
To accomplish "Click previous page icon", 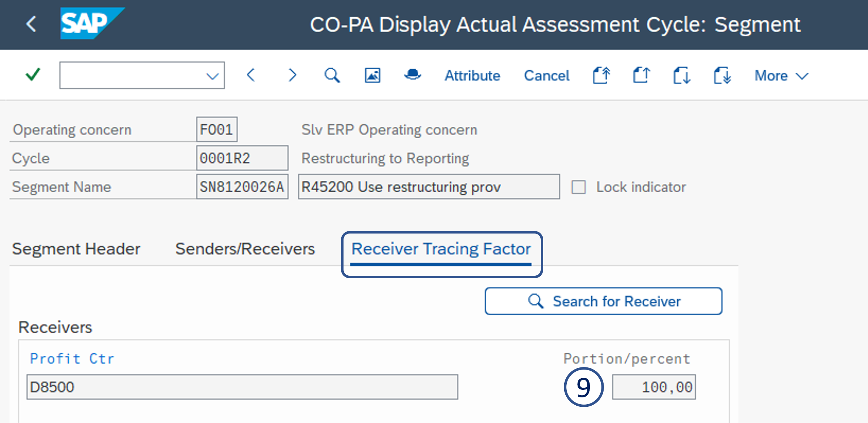I will pyautogui.click(x=642, y=75).
